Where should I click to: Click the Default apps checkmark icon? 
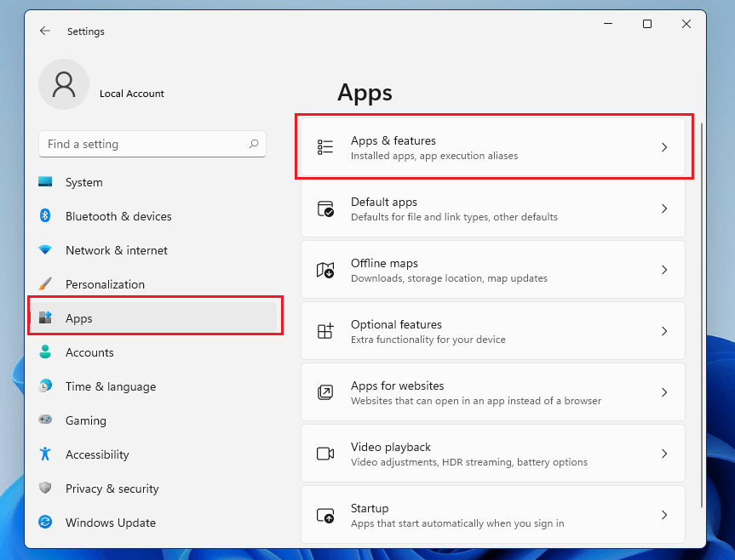tap(324, 209)
